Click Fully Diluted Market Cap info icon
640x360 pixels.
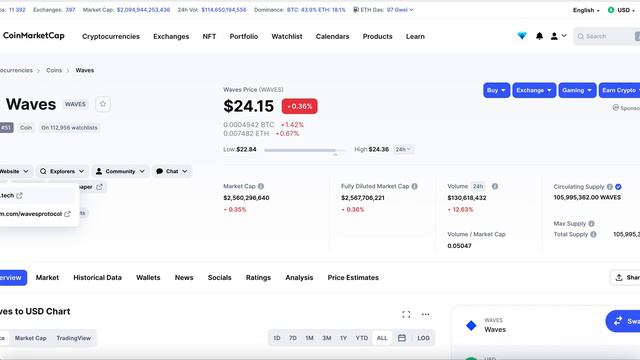414,186
